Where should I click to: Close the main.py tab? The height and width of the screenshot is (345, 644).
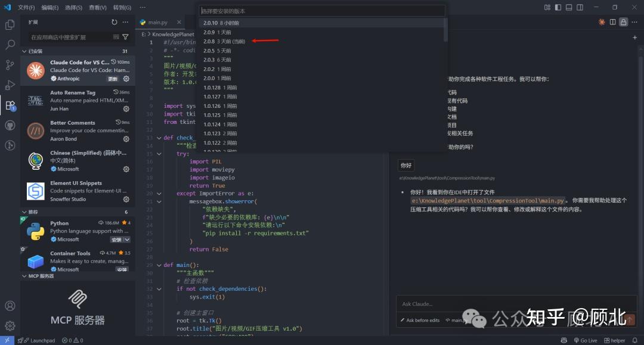[179, 22]
